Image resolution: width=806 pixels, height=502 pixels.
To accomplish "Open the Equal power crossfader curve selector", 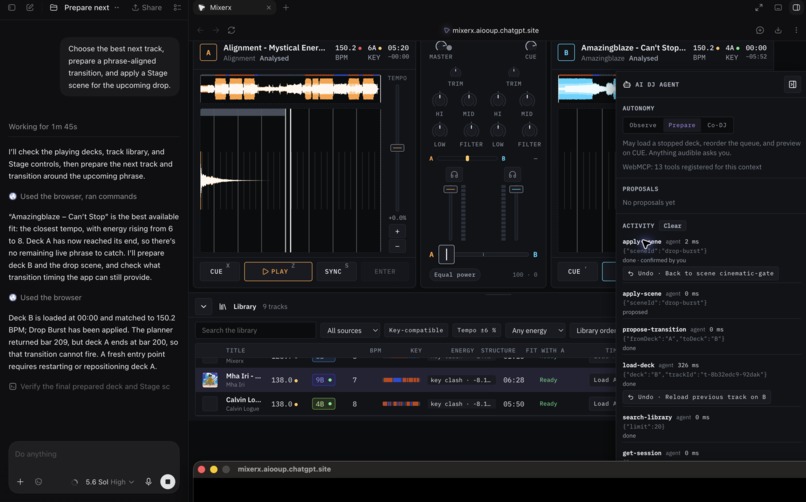I will coord(454,275).
